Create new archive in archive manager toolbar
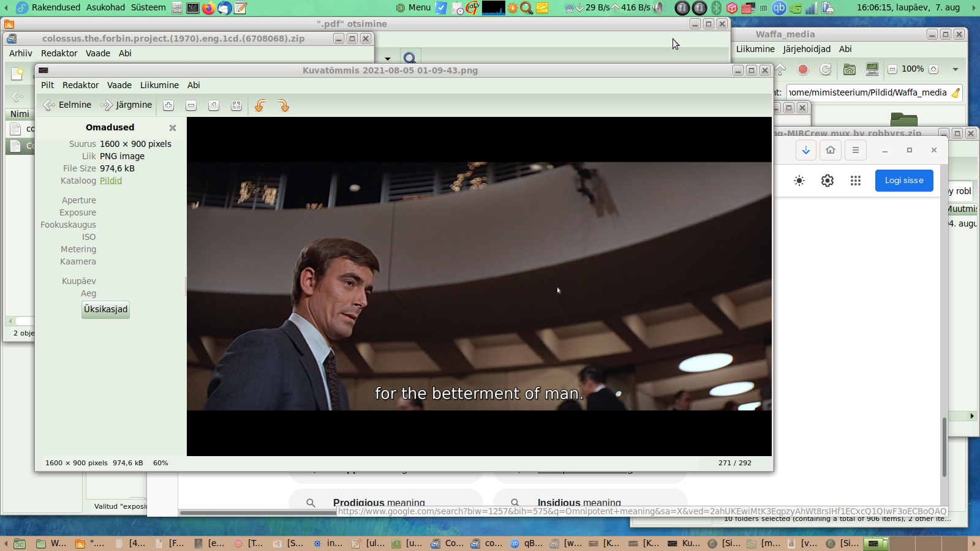 [x=18, y=74]
